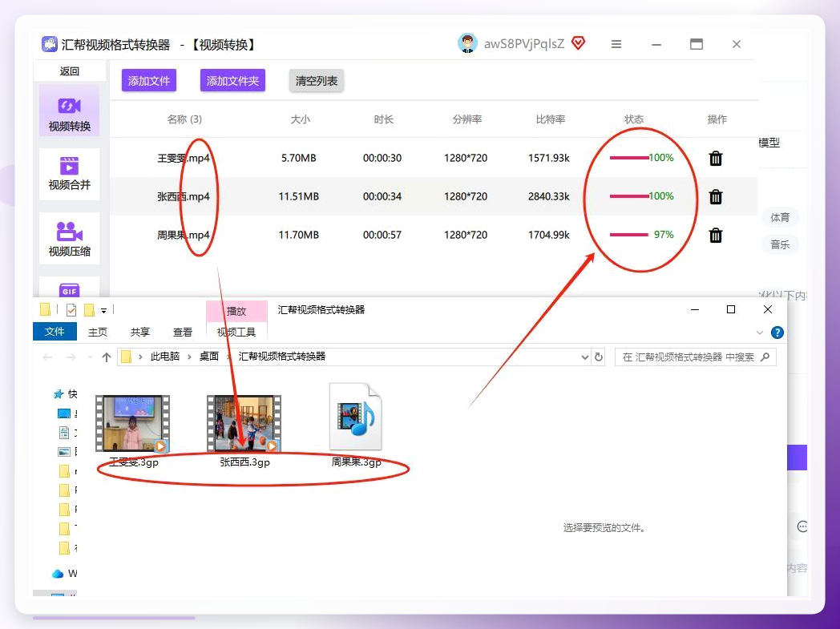Image resolution: width=840 pixels, height=629 pixels.
Task: Refresh the Explorer address bar
Action: 599,357
